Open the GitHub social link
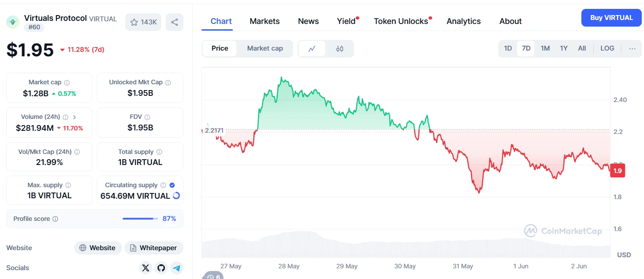644x279 pixels. point(161,268)
